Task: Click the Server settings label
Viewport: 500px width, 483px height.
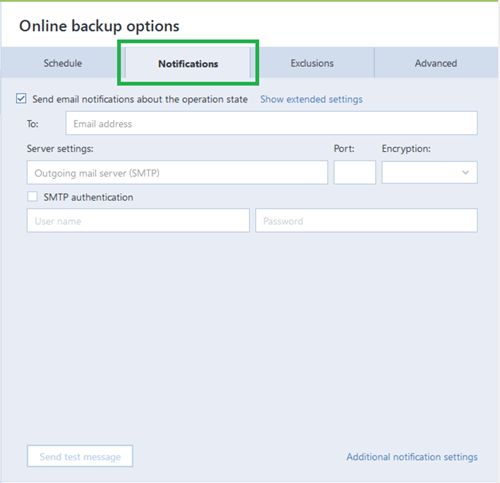Action: (x=60, y=148)
